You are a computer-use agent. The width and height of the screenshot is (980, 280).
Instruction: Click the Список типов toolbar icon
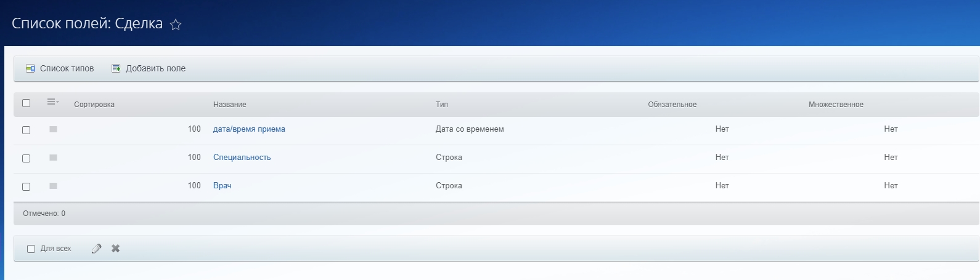[x=30, y=68]
